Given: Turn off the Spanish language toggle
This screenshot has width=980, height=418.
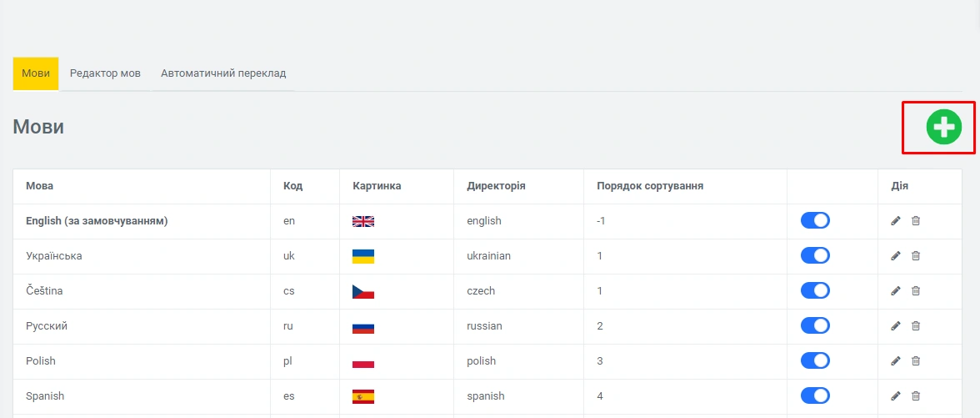Looking at the screenshot, I should (x=815, y=396).
